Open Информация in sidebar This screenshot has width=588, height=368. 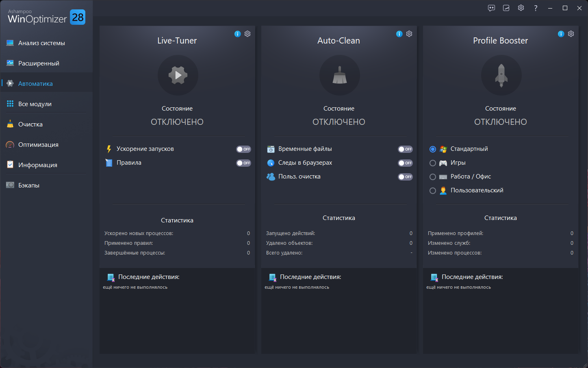pos(46,165)
